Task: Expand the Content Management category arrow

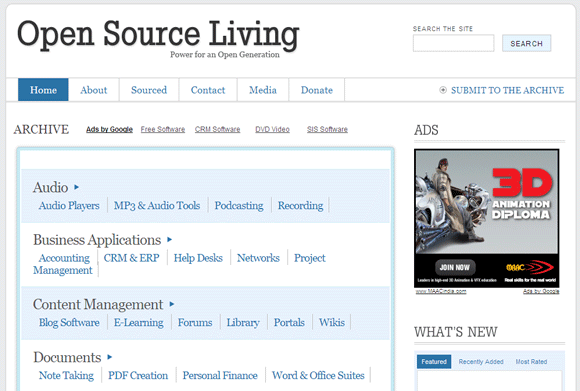Action: pyautogui.click(x=172, y=304)
